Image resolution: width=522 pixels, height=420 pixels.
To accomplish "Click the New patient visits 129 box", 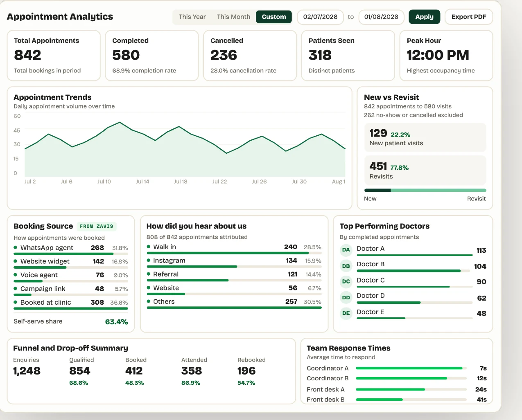I will [x=425, y=138].
